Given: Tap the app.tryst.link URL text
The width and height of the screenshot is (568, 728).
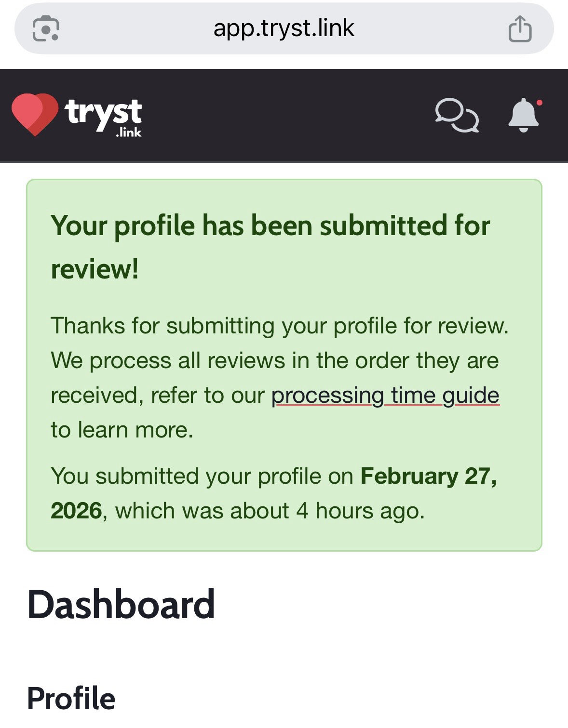Looking at the screenshot, I should tap(284, 28).
